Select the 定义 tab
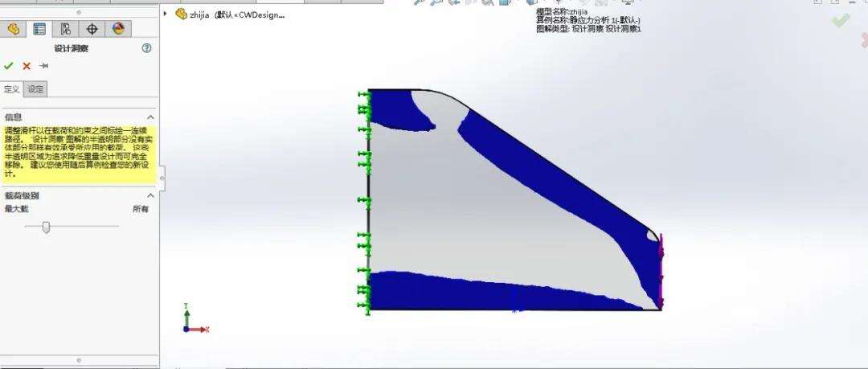868x369 pixels. pos(12,89)
